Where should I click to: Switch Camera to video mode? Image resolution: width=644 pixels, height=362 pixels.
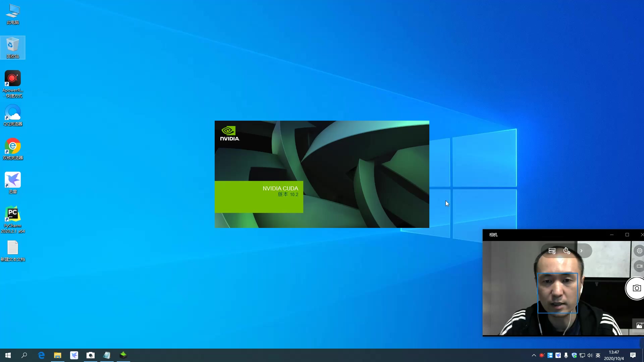[x=639, y=266]
